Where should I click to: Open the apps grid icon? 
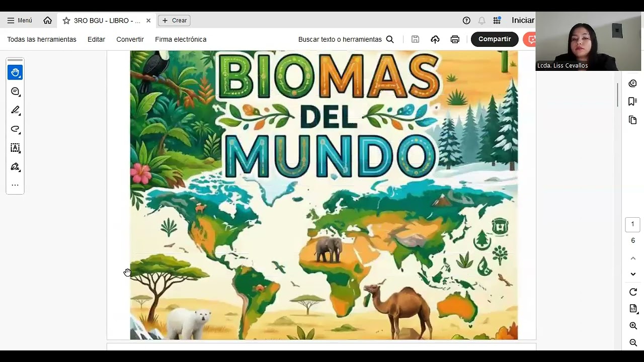click(x=497, y=21)
